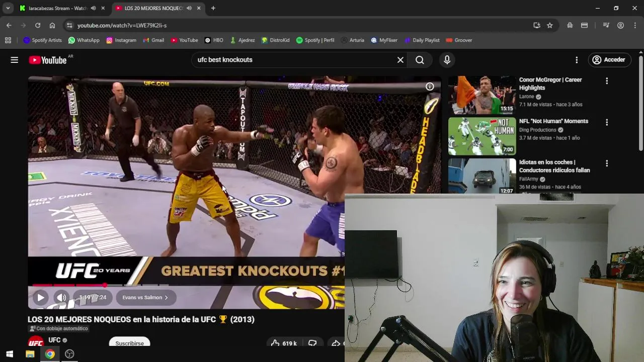Open the Spotify Artists bookmark
The width and height of the screenshot is (644, 362).
pyautogui.click(x=43, y=40)
